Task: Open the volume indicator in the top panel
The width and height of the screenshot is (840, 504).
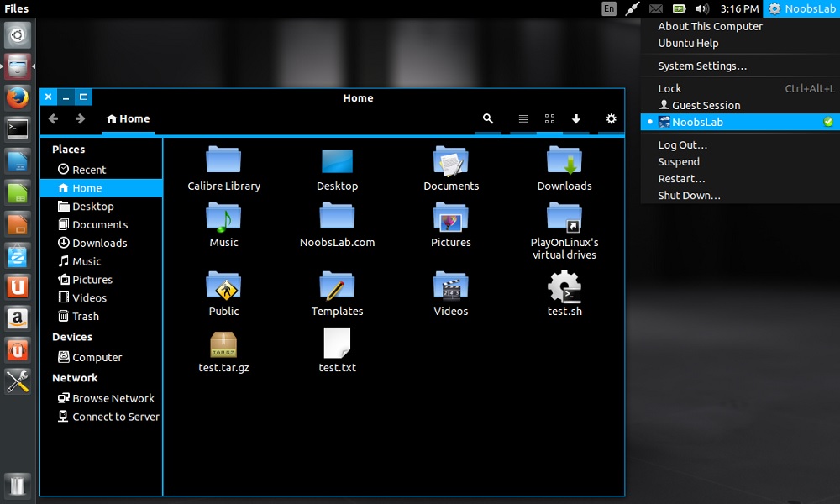Action: pos(701,8)
